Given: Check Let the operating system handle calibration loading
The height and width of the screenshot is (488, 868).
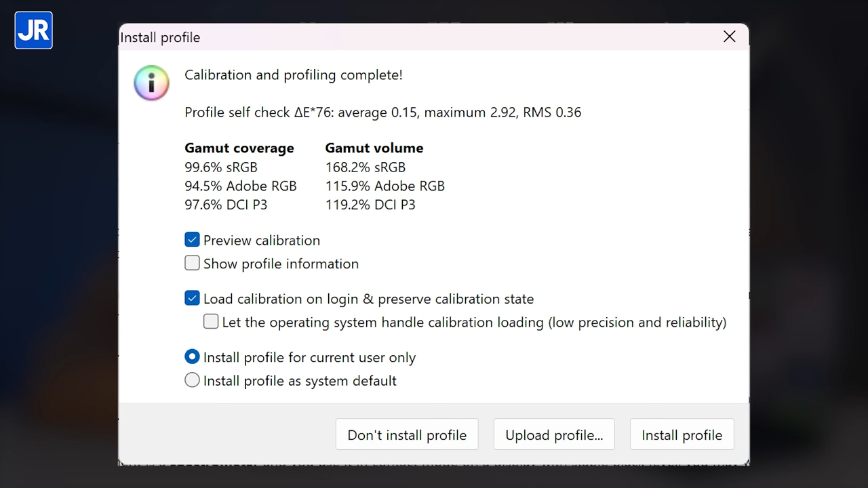Looking at the screenshot, I should (211, 322).
